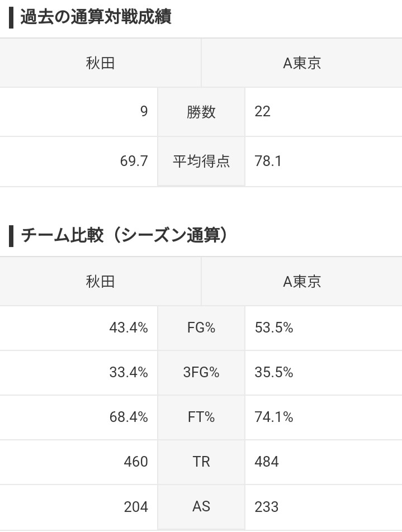Select Akita's win count 9
402x532 pixels.
point(144,111)
